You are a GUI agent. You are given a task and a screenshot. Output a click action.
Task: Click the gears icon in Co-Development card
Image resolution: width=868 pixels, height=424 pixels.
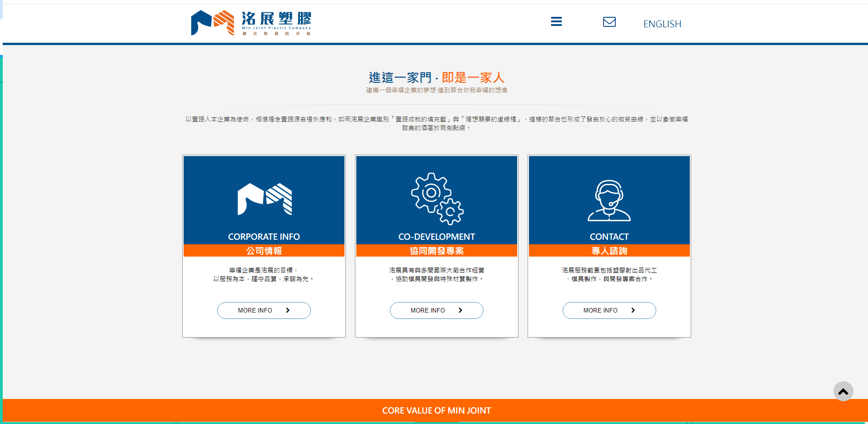(x=437, y=199)
